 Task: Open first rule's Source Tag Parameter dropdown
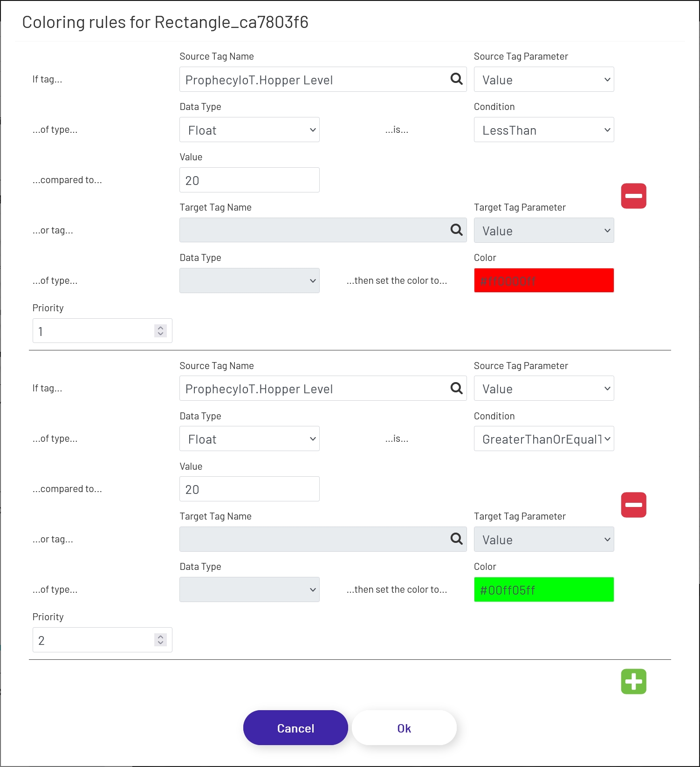pyautogui.click(x=543, y=80)
